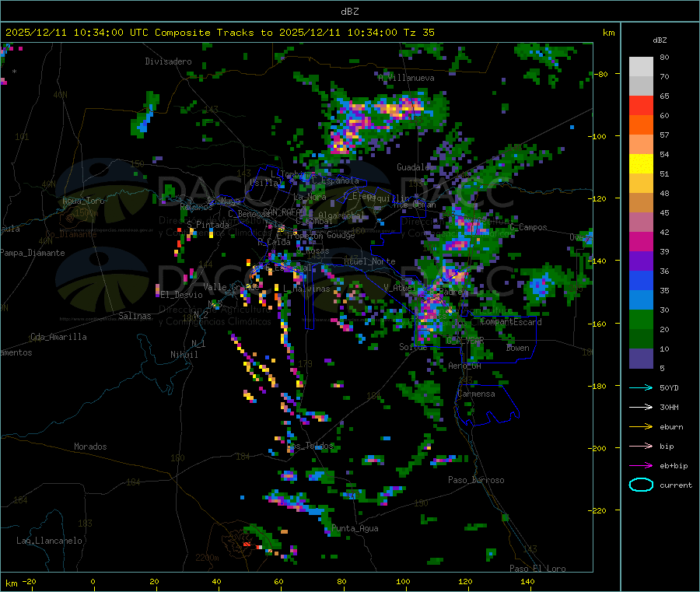Click the 'Atuel_Norte' map label
This screenshot has width=700, height=592.
coord(369,261)
